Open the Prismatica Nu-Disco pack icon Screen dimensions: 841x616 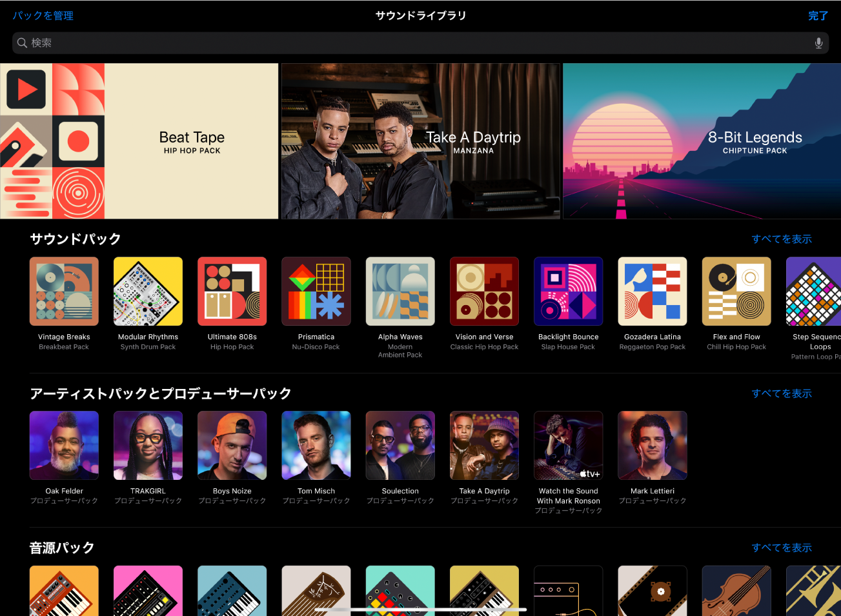point(316,291)
